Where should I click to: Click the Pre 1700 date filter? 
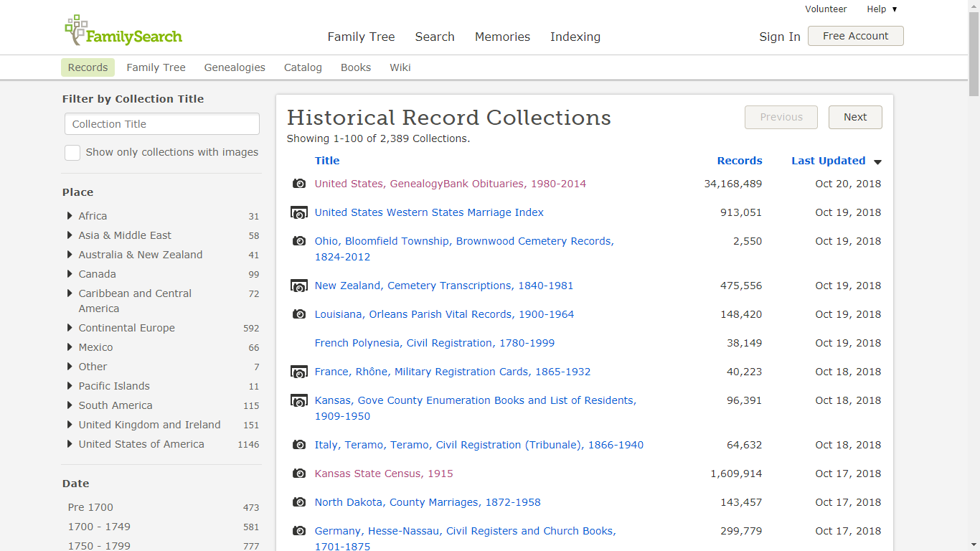90,507
